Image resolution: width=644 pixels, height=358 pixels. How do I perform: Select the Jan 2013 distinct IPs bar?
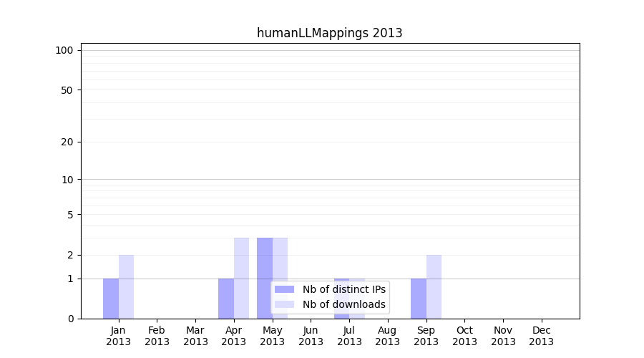pos(111,299)
